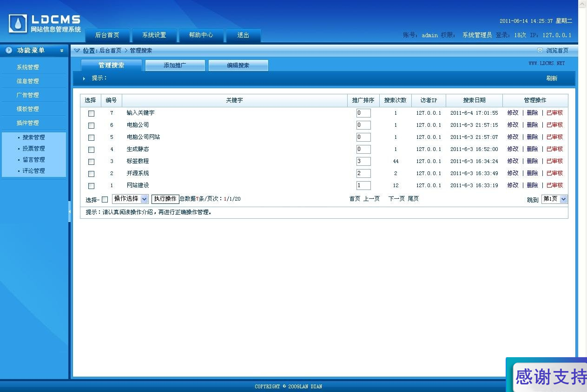Viewport: 587px width, 392px height.
Task: Click promotion order field for 标签教程
Action: point(363,161)
